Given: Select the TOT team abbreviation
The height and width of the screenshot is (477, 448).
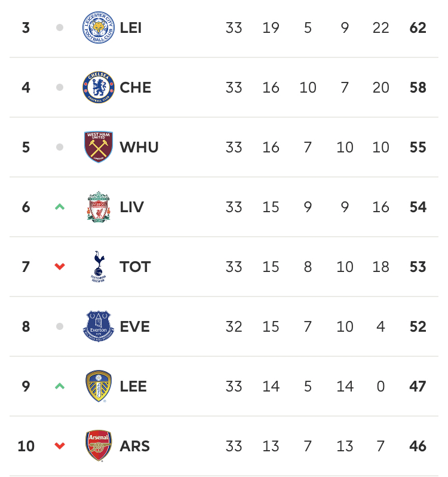Looking at the screenshot, I should click(x=135, y=267).
